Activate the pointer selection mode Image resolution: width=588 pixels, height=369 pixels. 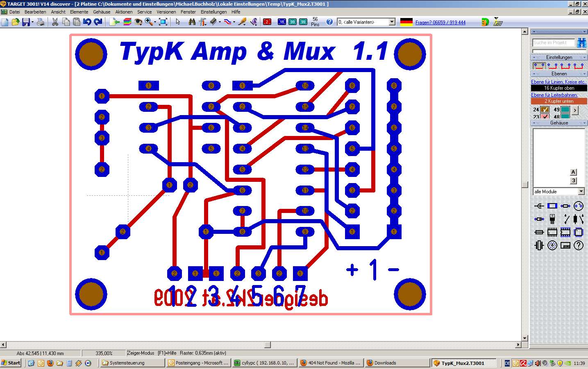coord(178,22)
